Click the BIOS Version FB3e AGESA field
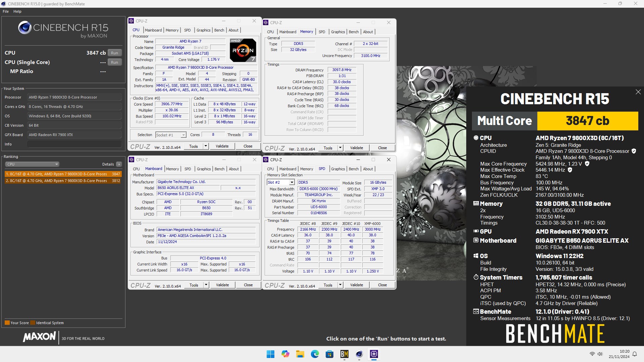Screen dimensions: 644x362 tap(206, 236)
